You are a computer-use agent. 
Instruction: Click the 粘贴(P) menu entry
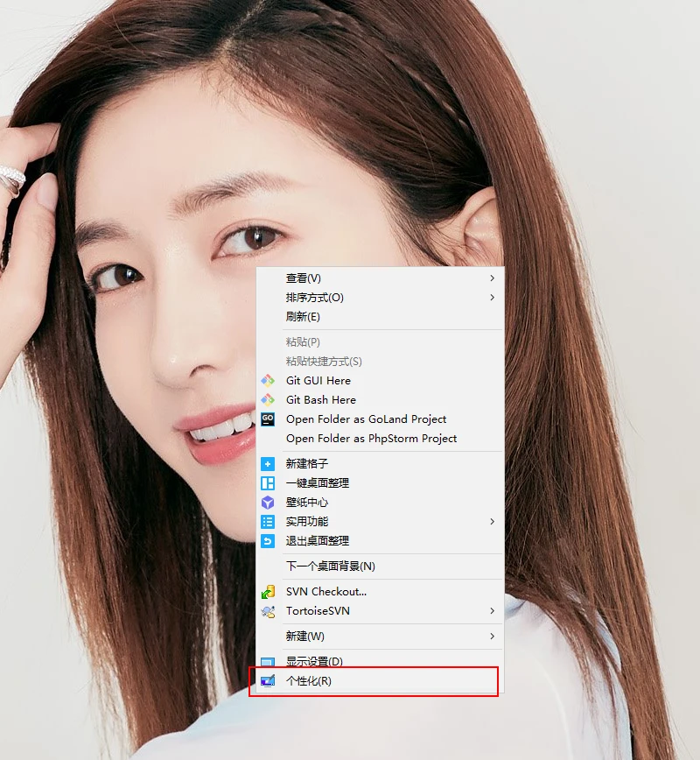(x=303, y=342)
